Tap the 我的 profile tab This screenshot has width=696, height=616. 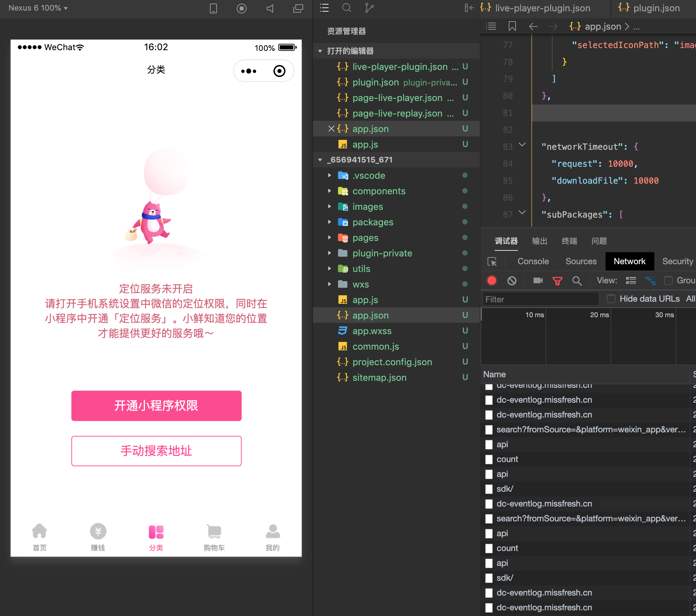click(x=273, y=537)
